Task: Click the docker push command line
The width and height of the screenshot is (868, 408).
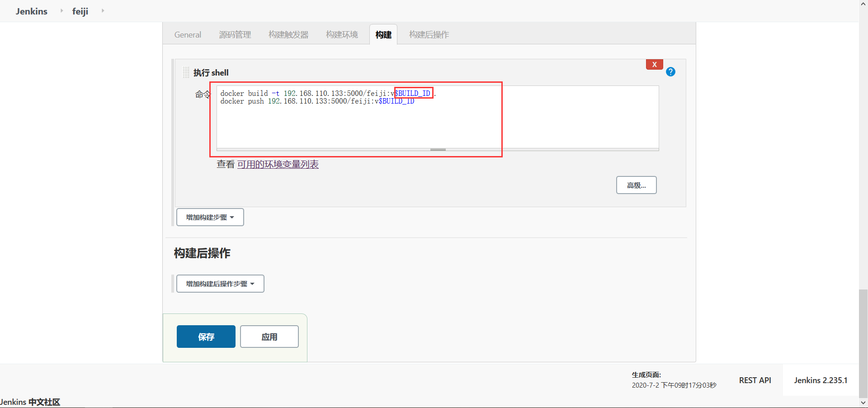Action: point(317,101)
